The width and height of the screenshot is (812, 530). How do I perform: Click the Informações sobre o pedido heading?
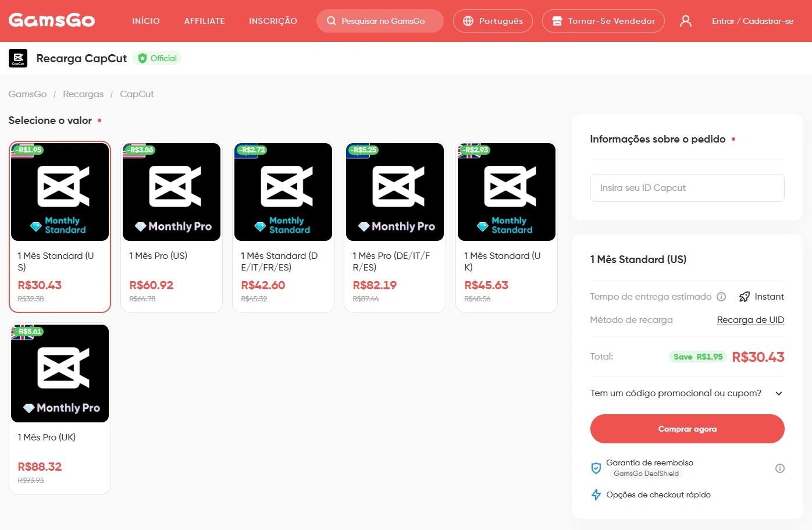coord(658,139)
